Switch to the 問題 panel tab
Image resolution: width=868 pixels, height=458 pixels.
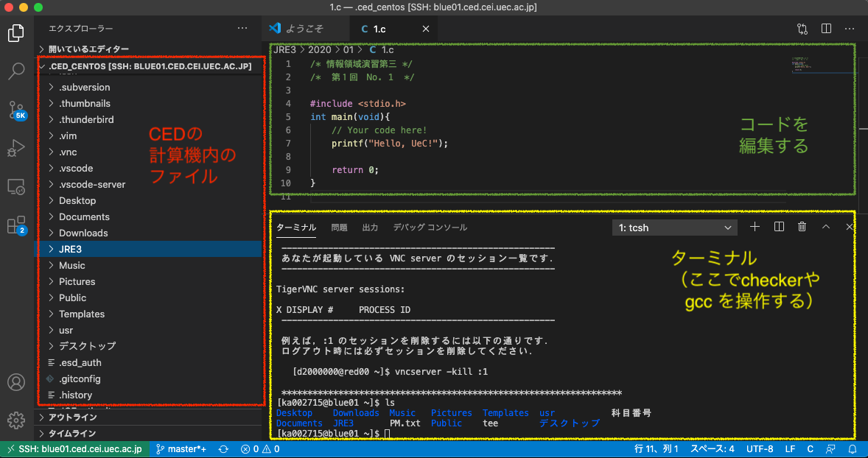point(339,227)
